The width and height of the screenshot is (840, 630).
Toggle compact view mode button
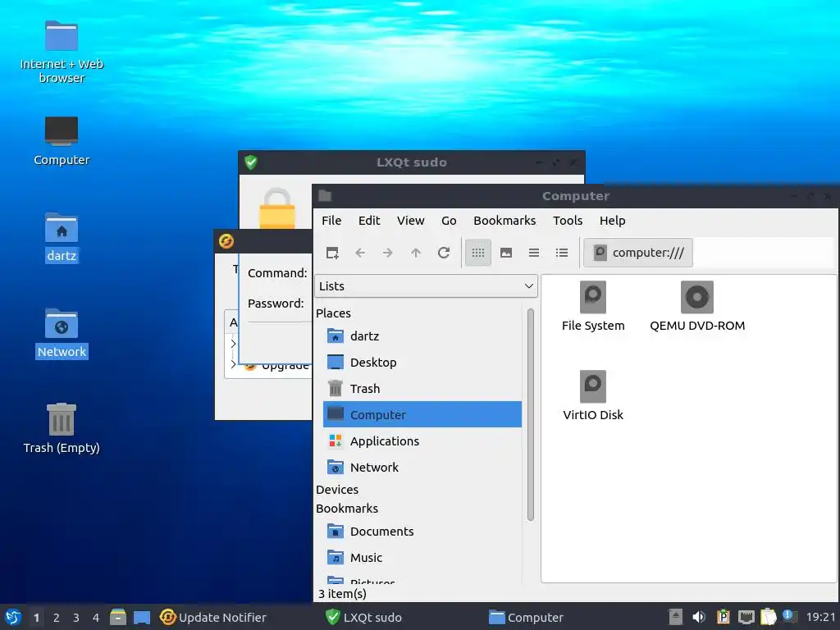coord(533,253)
